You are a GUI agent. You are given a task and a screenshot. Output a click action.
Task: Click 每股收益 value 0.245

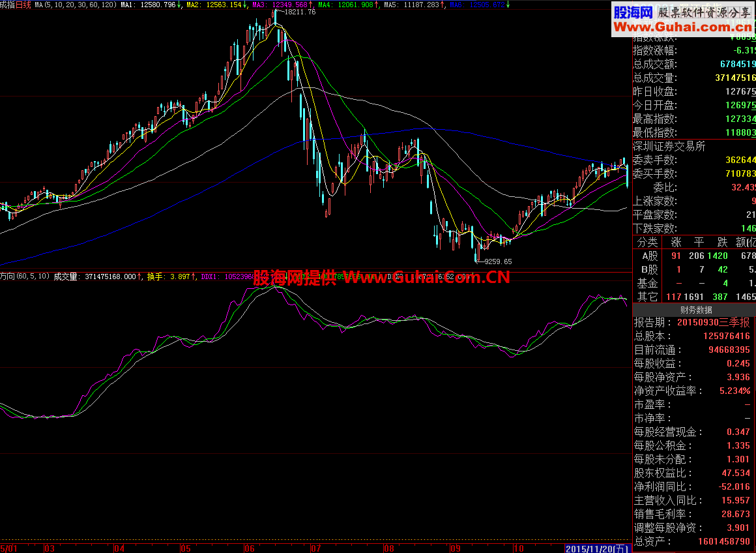point(738,363)
